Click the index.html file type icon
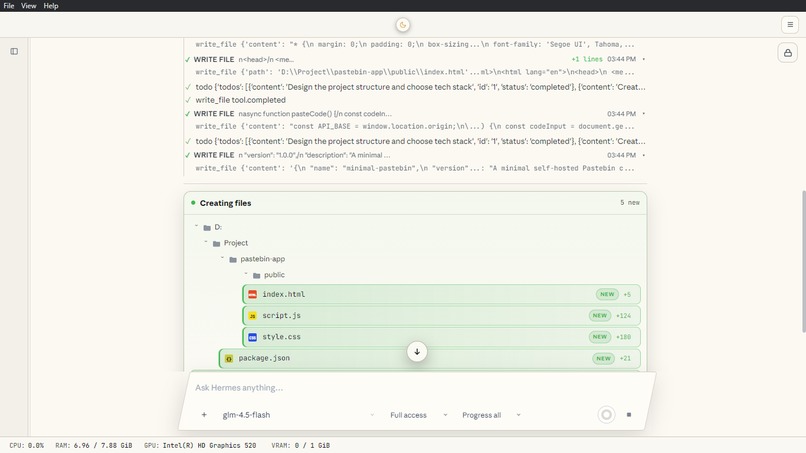Image resolution: width=806 pixels, height=453 pixels. tap(252, 295)
